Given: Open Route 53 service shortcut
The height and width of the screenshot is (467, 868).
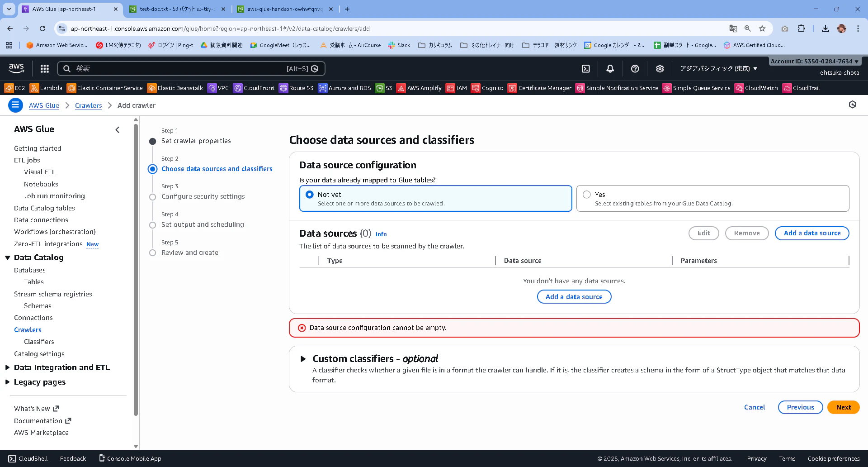Looking at the screenshot, I should point(296,88).
